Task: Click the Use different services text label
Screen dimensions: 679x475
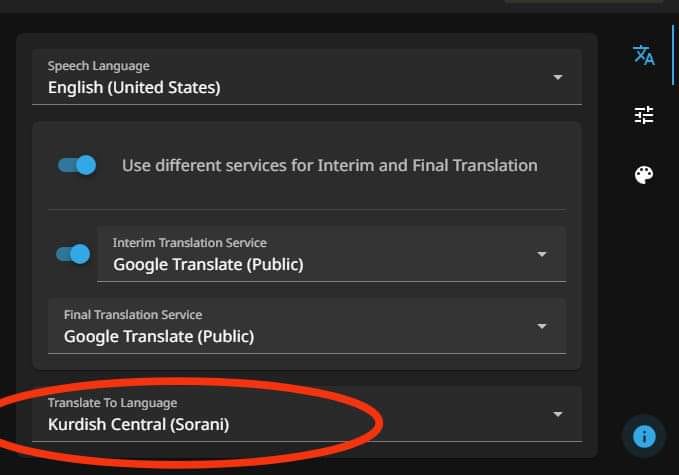Action: [x=330, y=165]
